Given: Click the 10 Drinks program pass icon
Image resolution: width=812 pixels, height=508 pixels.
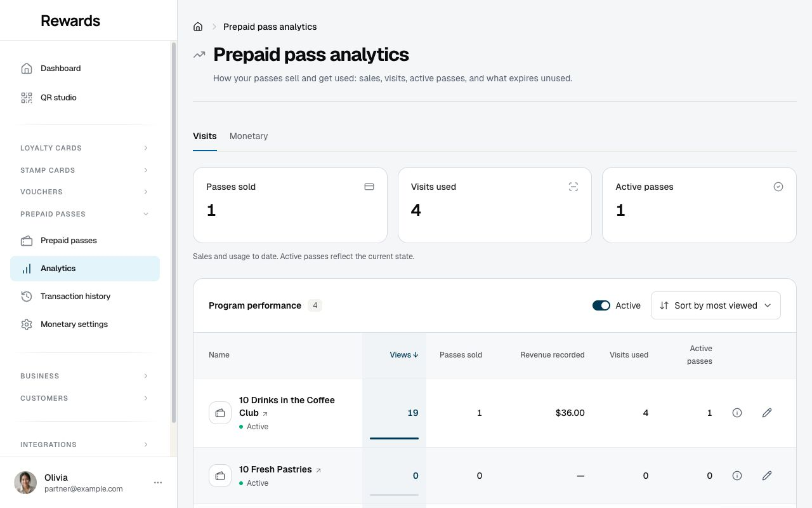Looking at the screenshot, I should pyautogui.click(x=220, y=413).
